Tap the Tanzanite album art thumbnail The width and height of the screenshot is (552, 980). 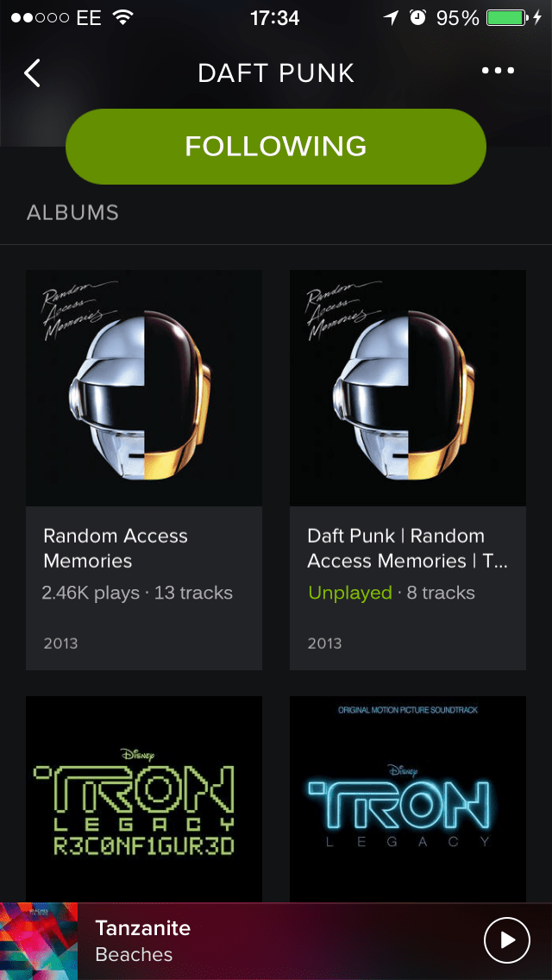click(39, 941)
